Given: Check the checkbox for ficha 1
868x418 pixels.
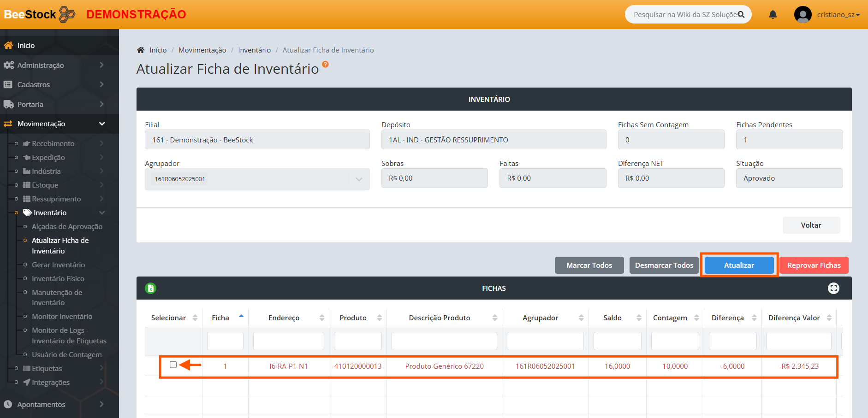Looking at the screenshot, I should click(173, 365).
